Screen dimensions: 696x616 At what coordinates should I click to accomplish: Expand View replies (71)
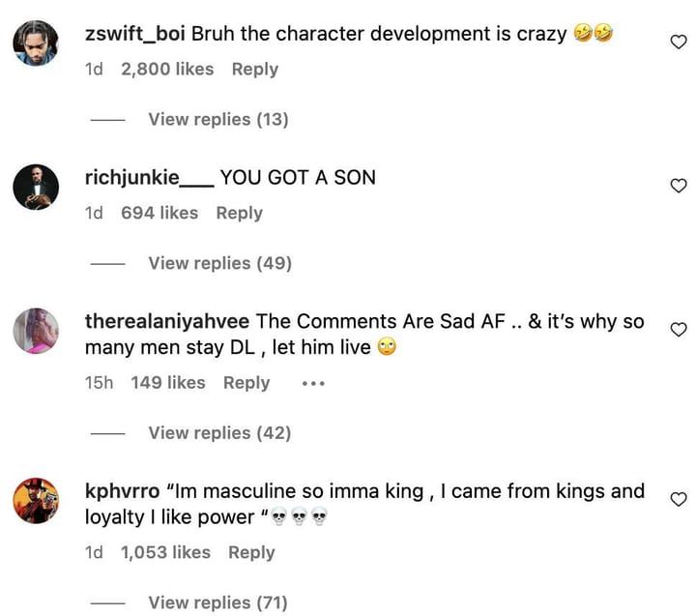coord(217,602)
